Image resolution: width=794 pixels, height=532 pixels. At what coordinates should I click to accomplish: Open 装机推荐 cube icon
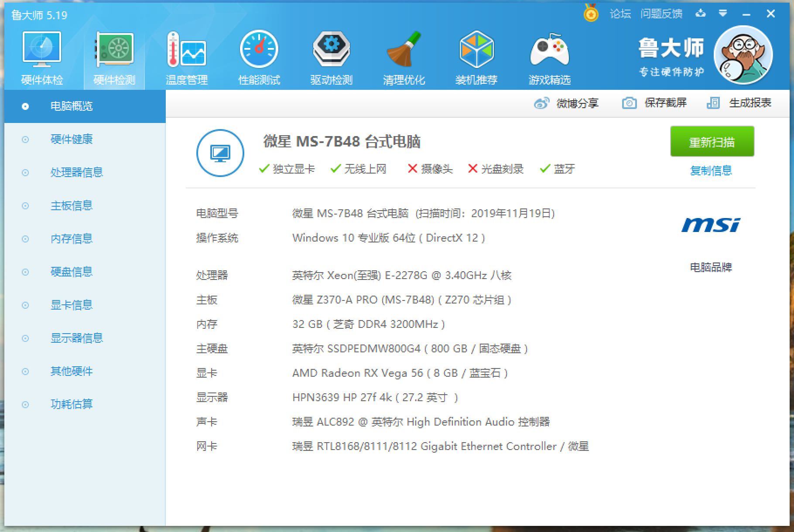pyautogui.click(x=476, y=49)
